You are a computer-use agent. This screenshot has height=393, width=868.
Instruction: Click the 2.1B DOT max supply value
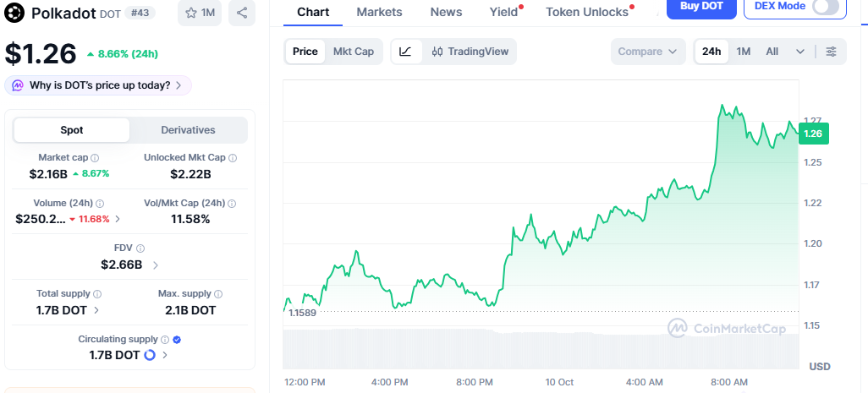click(x=190, y=310)
